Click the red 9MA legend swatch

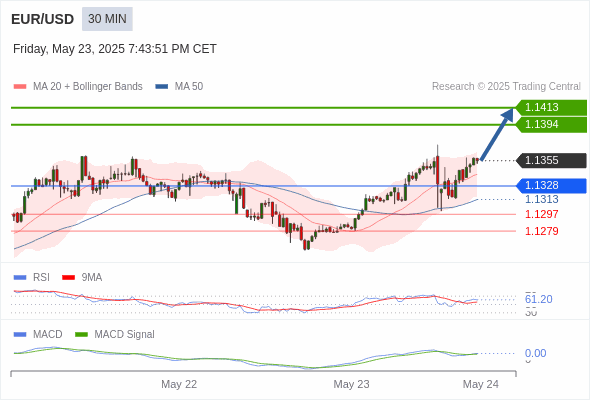(68, 278)
